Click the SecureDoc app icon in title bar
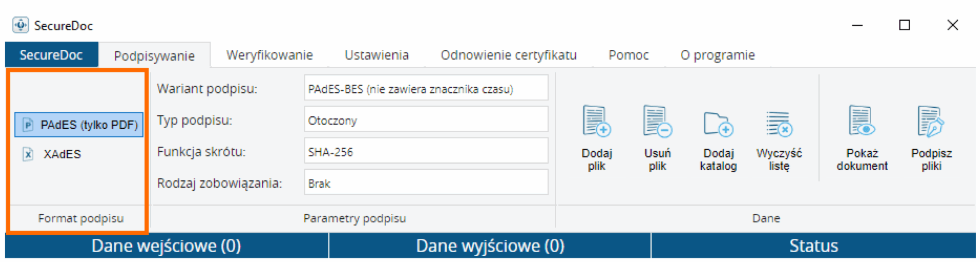Viewport: 980px width, 262px height. click(20, 25)
